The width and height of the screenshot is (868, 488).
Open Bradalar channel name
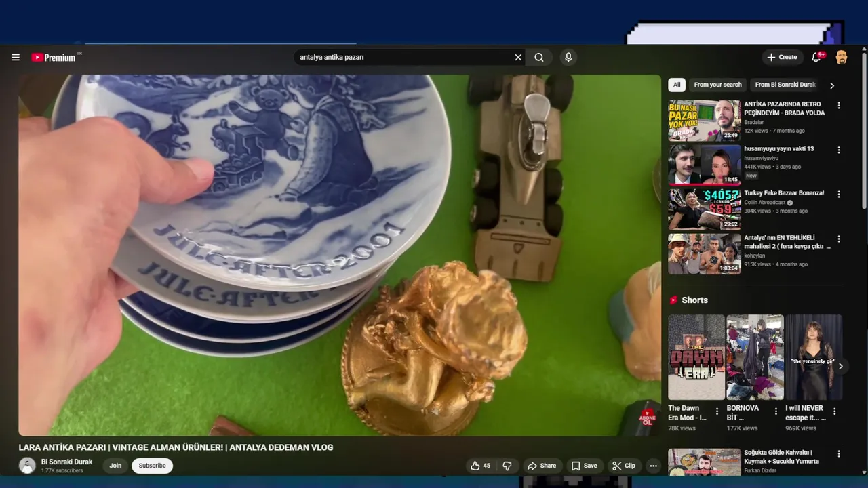754,123
